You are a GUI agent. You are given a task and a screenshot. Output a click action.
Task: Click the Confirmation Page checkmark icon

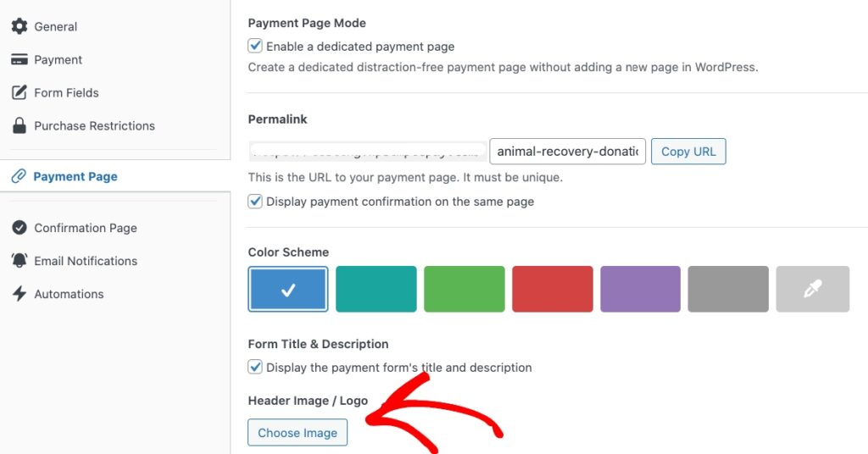19,228
